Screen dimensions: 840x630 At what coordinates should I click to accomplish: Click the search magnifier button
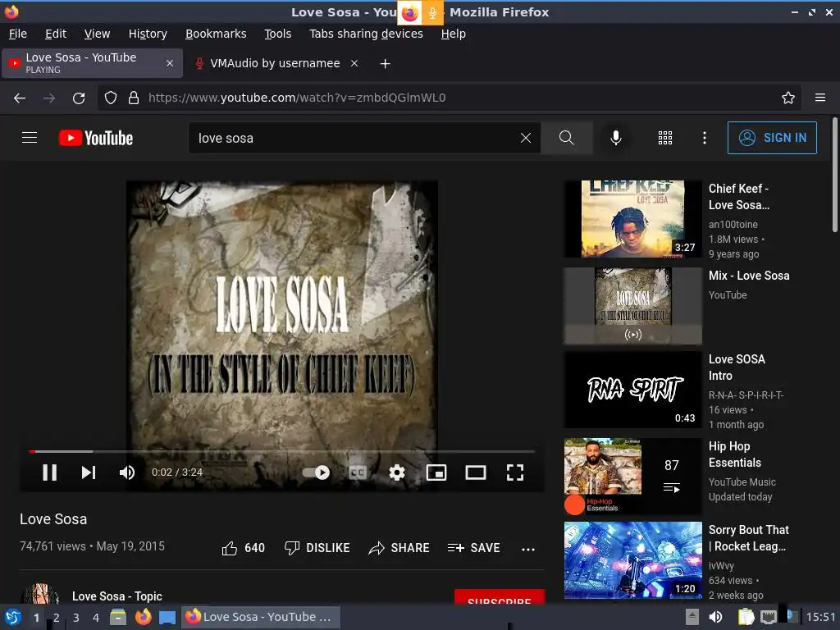[x=566, y=138]
